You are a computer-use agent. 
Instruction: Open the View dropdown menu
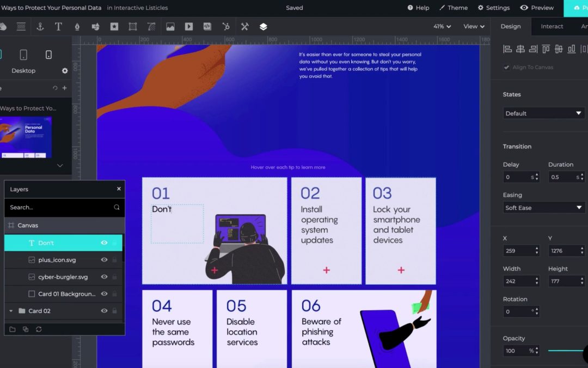474,26
